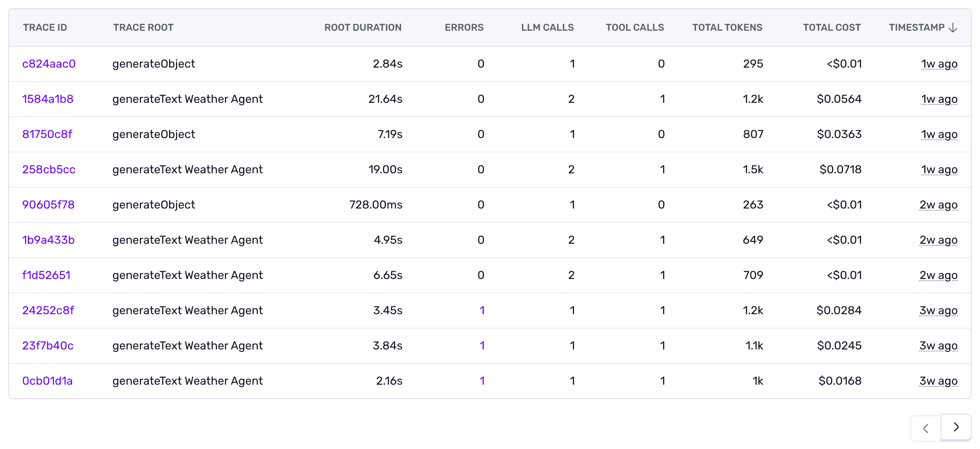980x449 pixels.
Task: Open trace c824aac0
Action: 48,63
